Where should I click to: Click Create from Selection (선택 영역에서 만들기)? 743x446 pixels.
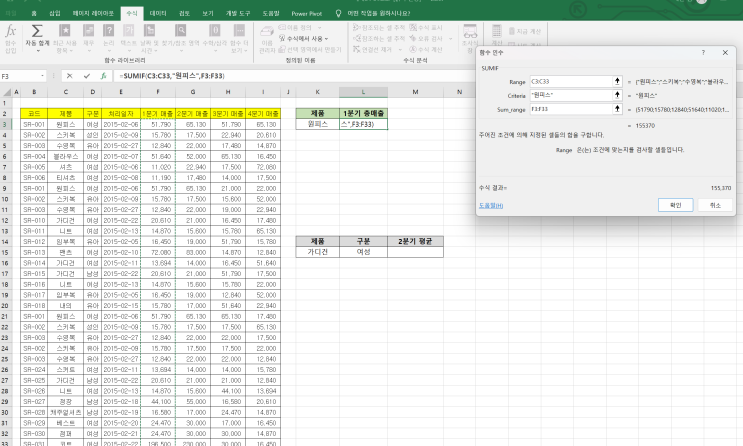tap(309, 49)
